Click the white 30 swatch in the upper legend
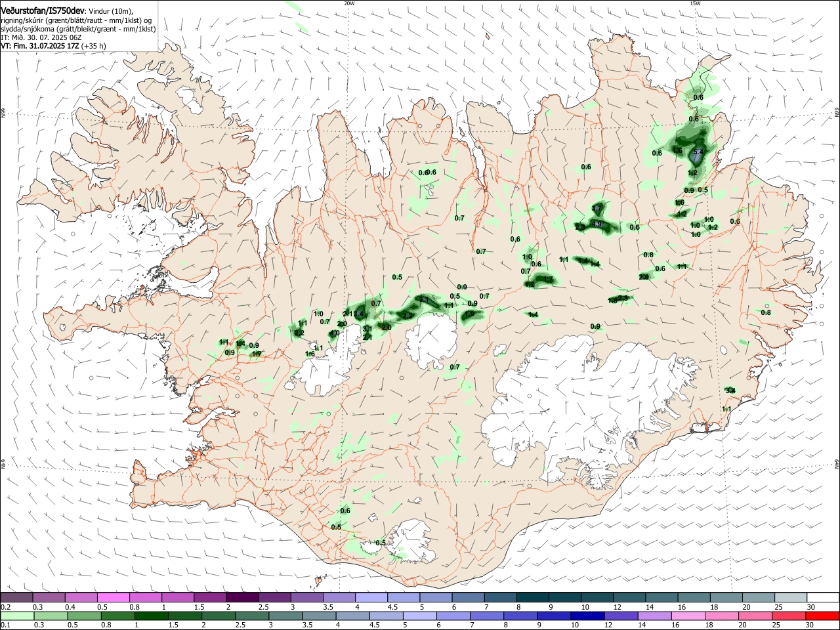 pyautogui.click(x=824, y=597)
